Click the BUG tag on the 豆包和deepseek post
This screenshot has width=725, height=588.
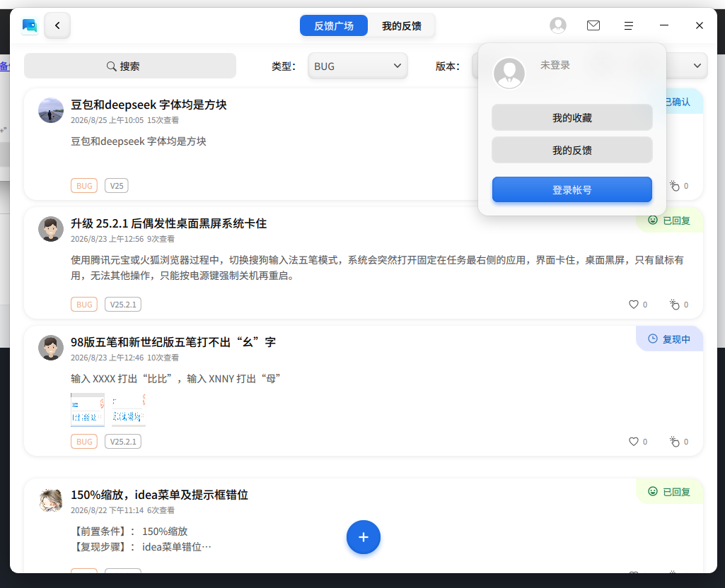tap(84, 186)
